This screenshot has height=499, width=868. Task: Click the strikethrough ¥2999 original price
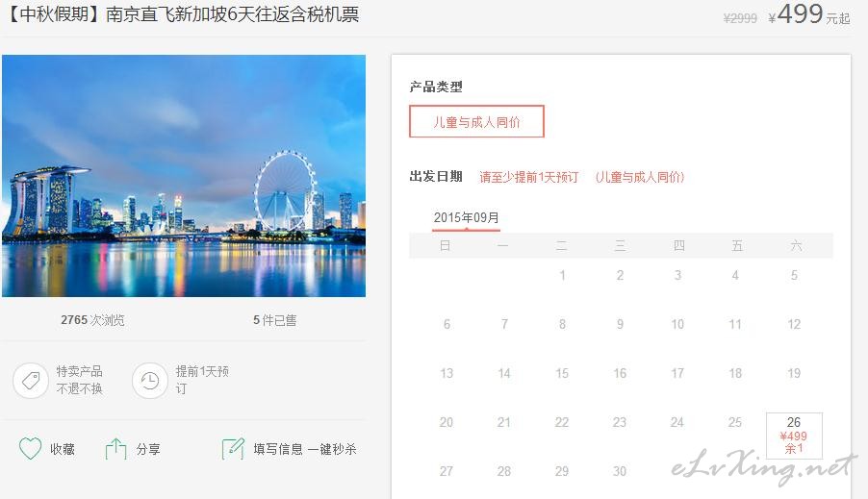[740, 18]
